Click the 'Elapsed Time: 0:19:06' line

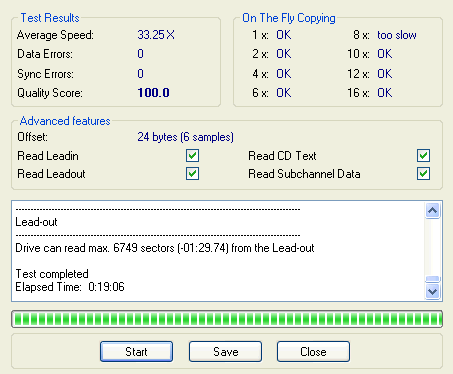pyautogui.click(x=70, y=287)
